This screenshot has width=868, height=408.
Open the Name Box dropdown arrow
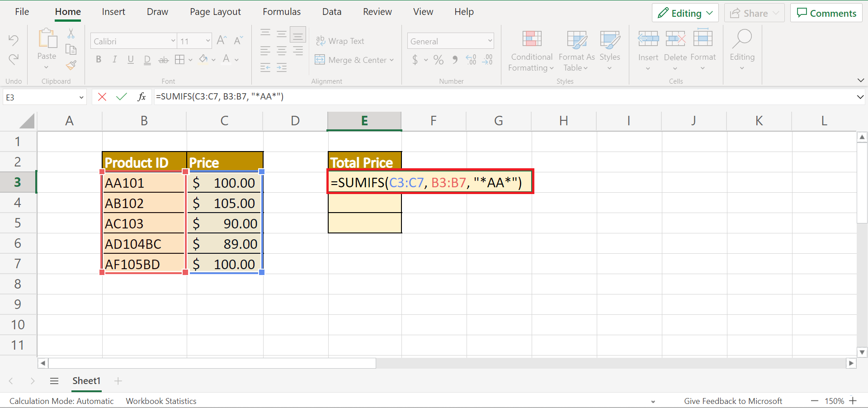pyautogui.click(x=81, y=97)
